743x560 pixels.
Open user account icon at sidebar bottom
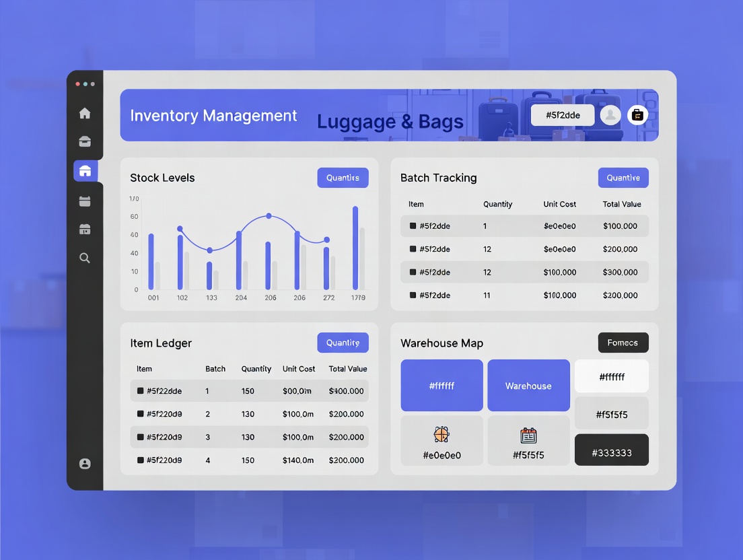[x=85, y=464]
